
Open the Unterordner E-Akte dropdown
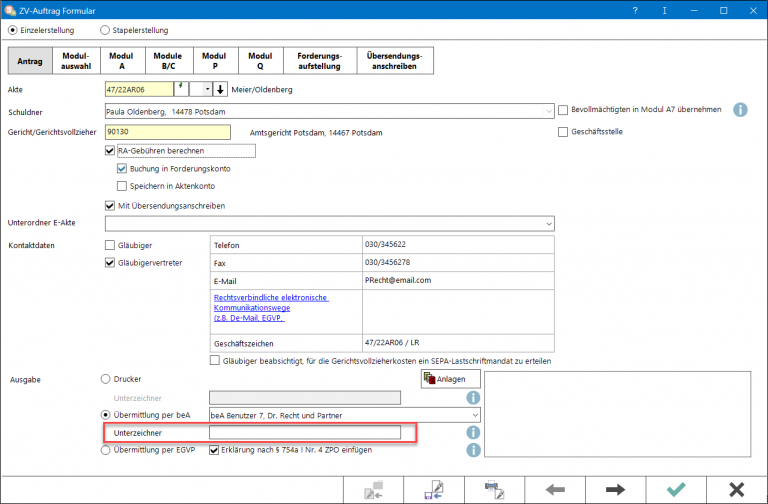click(x=548, y=223)
